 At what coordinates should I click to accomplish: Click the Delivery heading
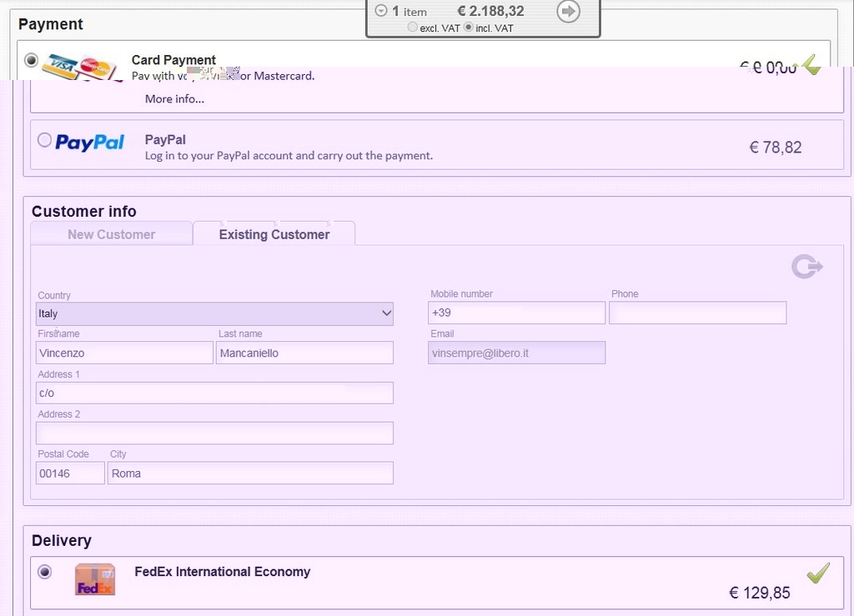click(62, 540)
